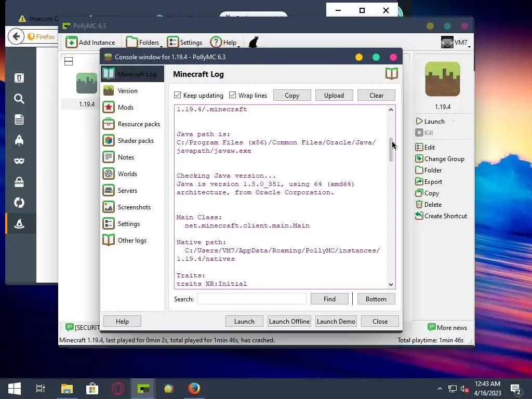Image resolution: width=532 pixels, height=399 pixels.
Task: Click the Find button
Action: [x=329, y=299]
